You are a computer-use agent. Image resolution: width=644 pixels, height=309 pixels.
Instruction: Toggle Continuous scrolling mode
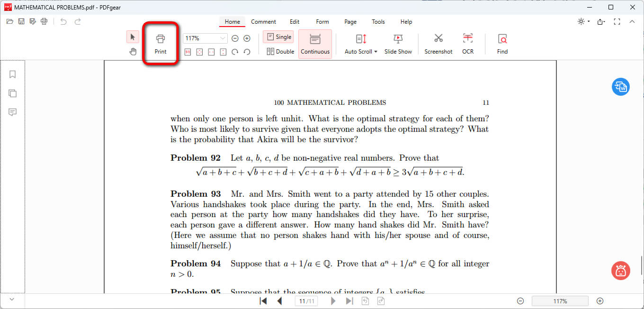click(315, 44)
